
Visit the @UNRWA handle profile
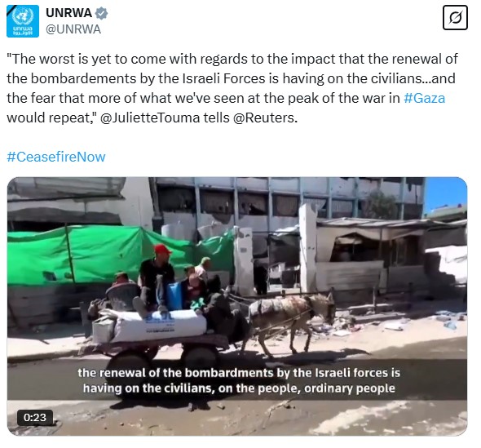coord(73,29)
